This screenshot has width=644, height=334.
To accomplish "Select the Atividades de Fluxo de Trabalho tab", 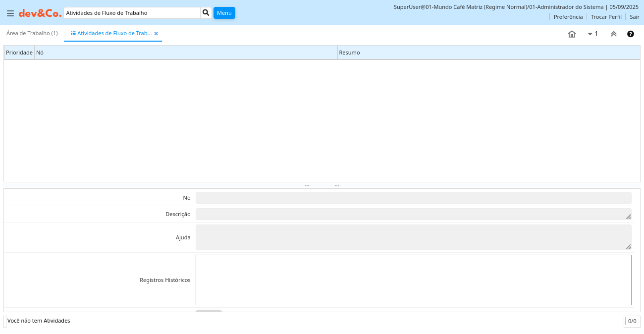I will pos(114,33).
